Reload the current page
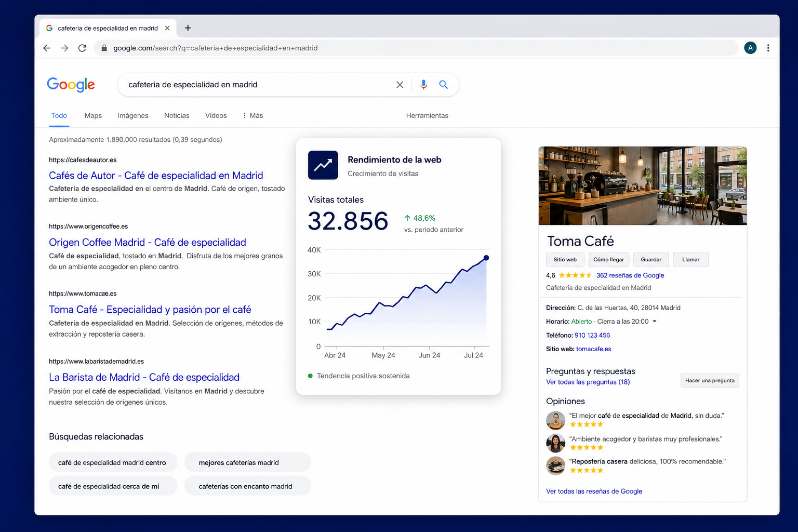798x532 pixels. [x=82, y=48]
